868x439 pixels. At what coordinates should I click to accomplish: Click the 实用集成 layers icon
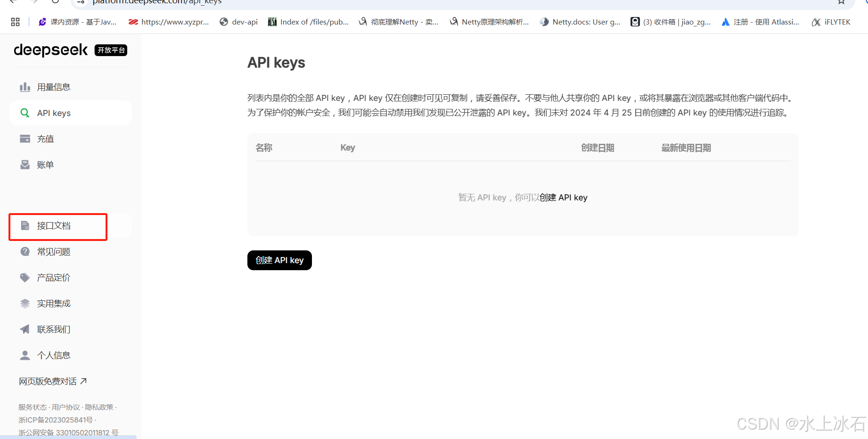click(x=25, y=303)
